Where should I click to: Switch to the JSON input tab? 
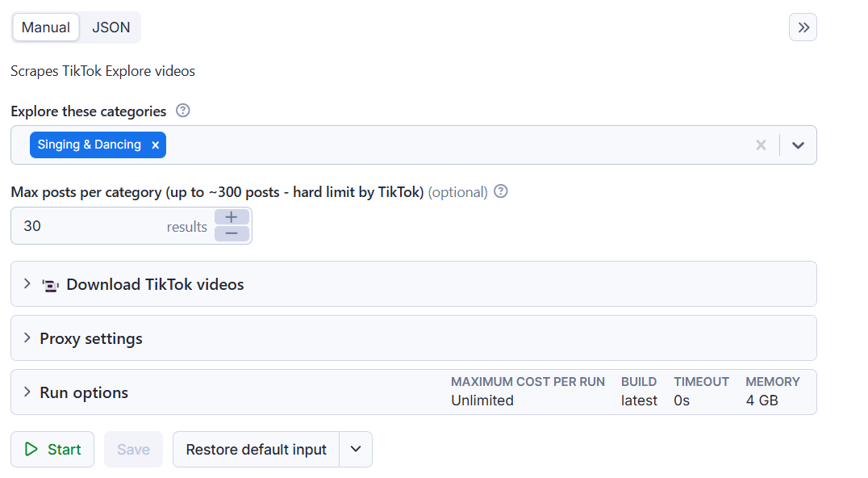pyautogui.click(x=111, y=27)
